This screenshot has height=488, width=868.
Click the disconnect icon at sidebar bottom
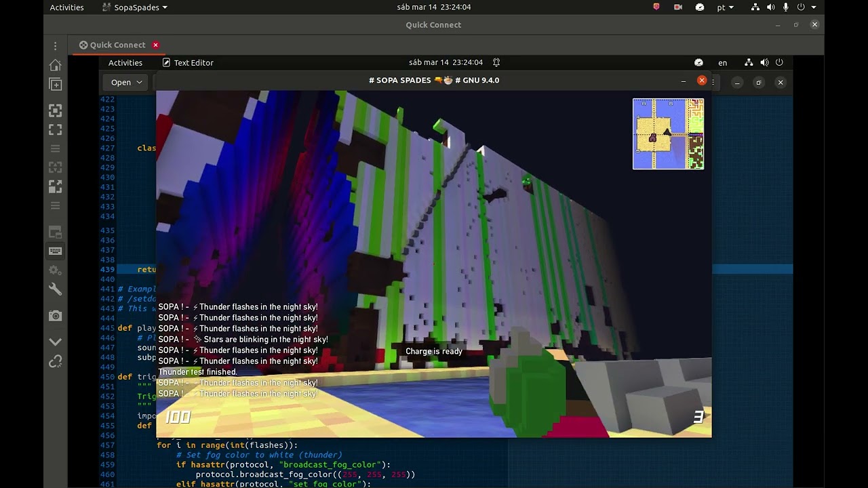[x=56, y=362]
